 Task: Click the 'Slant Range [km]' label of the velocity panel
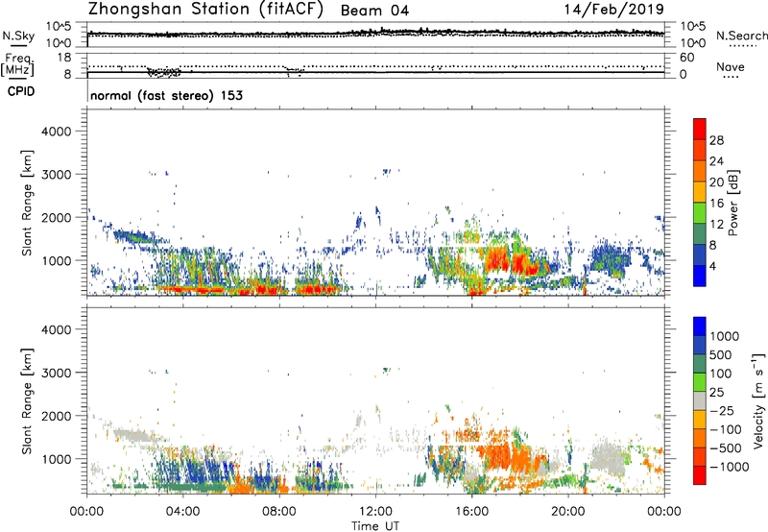27,400
